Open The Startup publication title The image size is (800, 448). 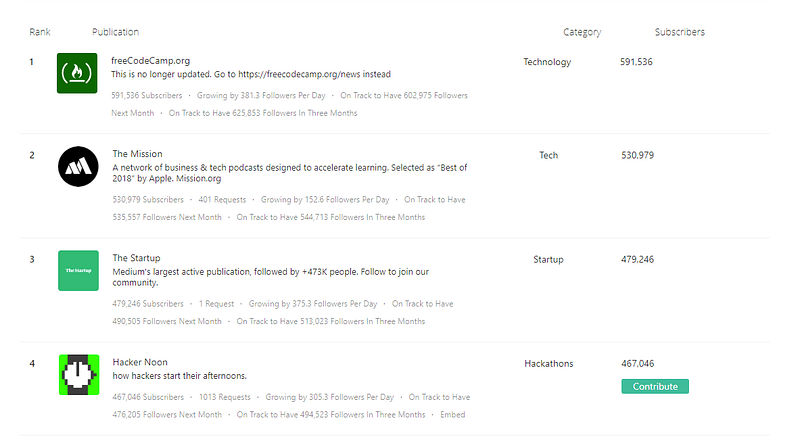(x=136, y=258)
